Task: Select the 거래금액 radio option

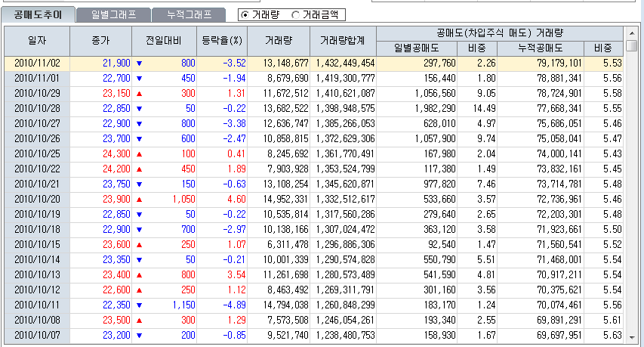Action: click(296, 14)
